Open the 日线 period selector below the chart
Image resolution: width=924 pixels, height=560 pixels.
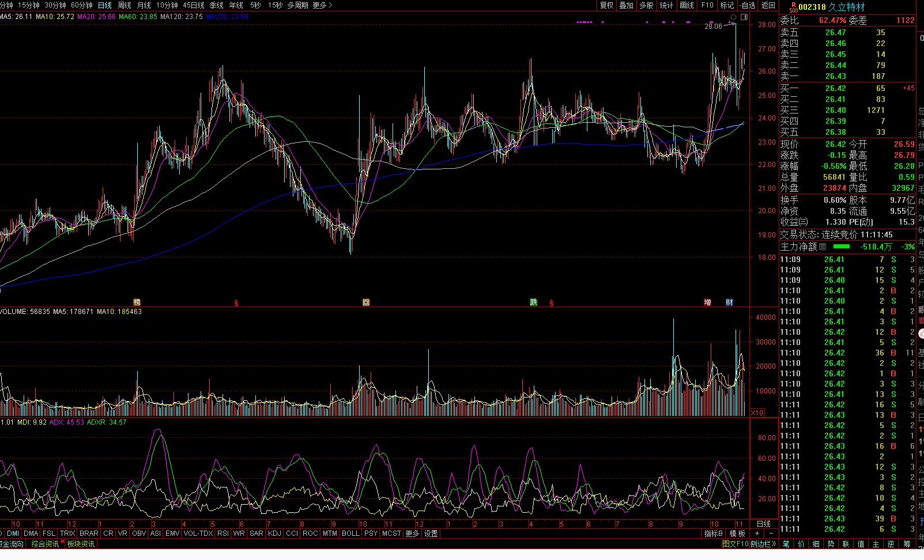point(764,524)
